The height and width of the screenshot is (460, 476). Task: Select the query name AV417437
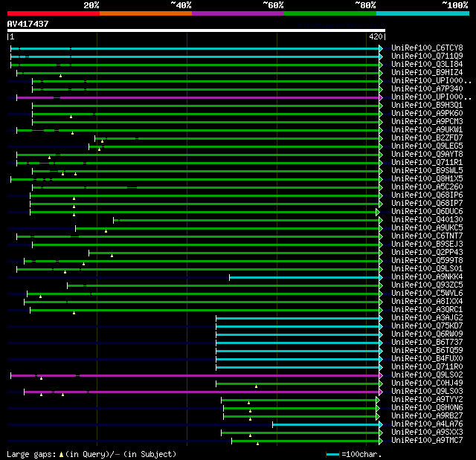tap(28, 24)
